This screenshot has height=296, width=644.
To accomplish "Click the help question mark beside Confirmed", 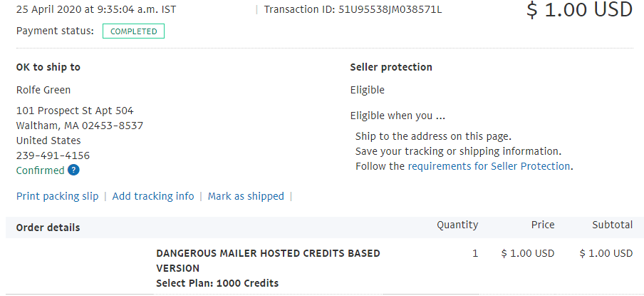I will pos(73,170).
